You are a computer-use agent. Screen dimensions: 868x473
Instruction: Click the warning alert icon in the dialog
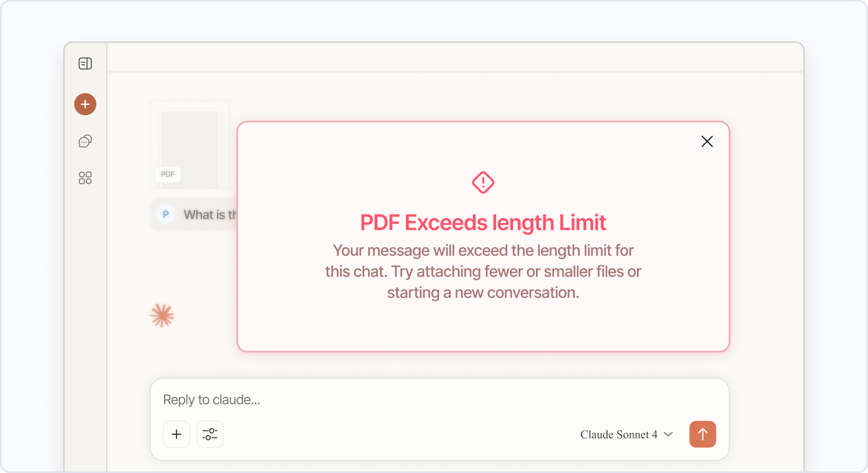pyautogui.click(x=483, y=183)
